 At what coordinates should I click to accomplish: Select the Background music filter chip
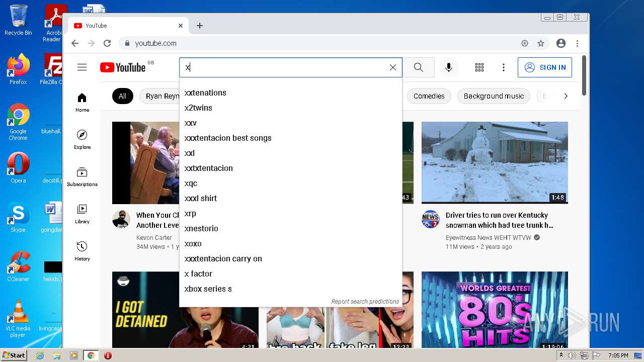[494, 96]
